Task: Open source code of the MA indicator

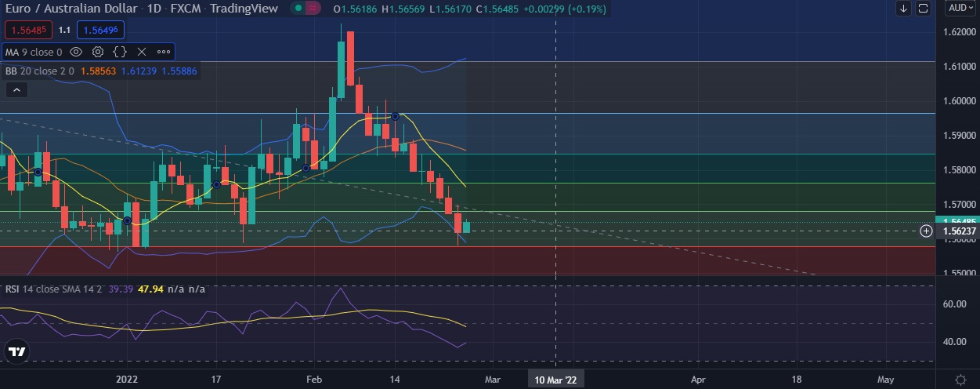Action: click(120, 52)
